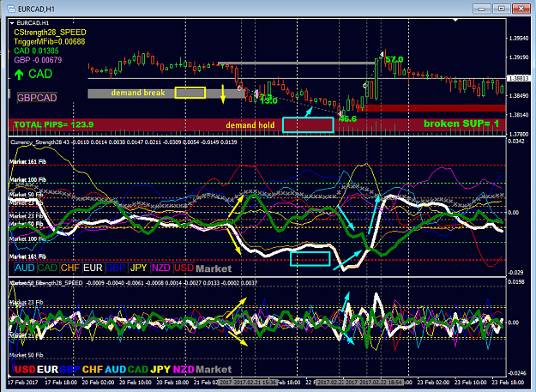Click the 20 Feb 02:00 time axis label
Screen dimensions: 536x392
(98, 382)
